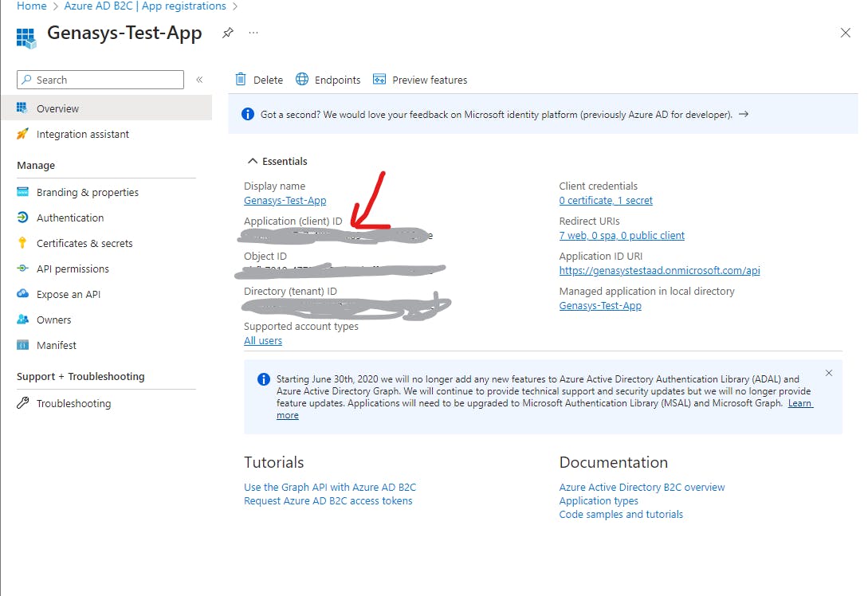The width and height of the screenshot is (868, 596).
Task: Open Integration assistant
Action: point(82,134)
